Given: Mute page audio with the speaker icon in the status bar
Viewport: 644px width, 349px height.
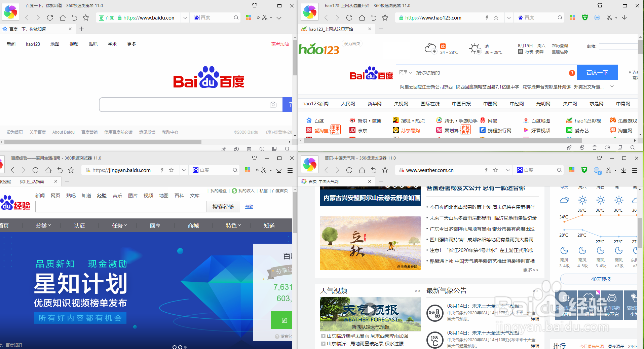Looking at the screenshot, I should tap(262, 148).
